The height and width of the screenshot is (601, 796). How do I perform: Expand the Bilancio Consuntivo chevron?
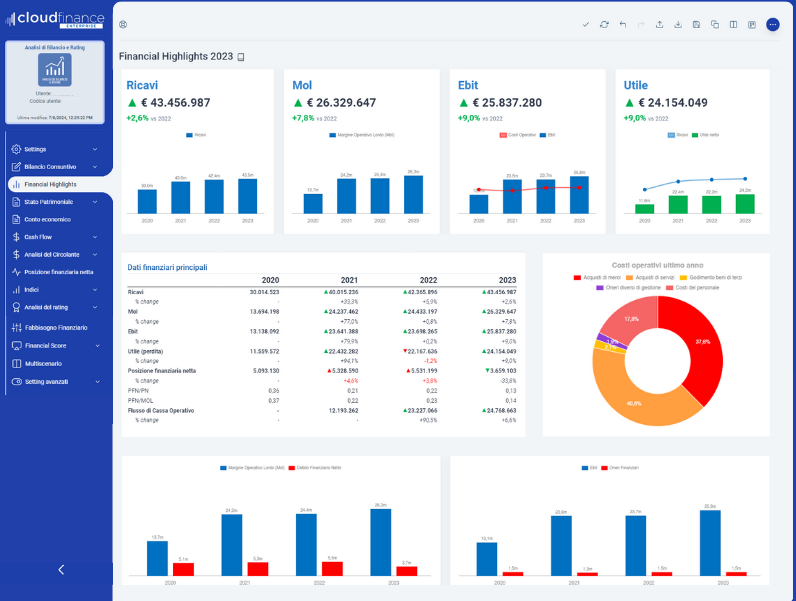click(95, 166)
